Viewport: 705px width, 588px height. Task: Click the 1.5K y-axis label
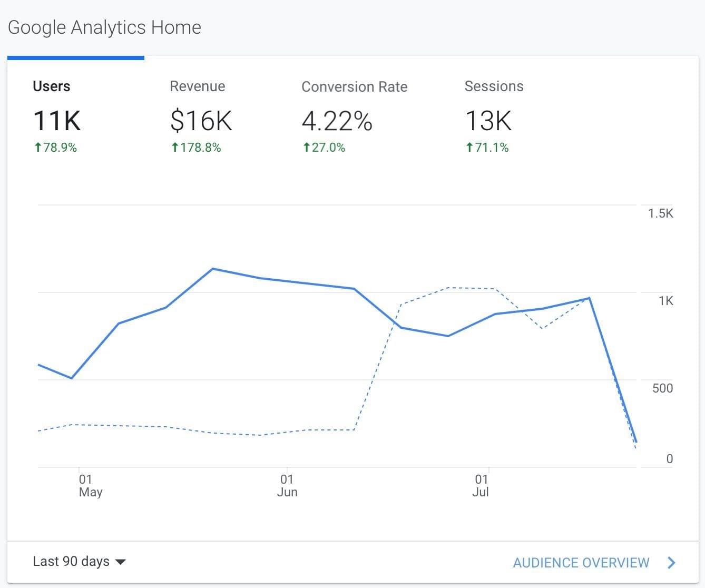[x=661, y=213]
